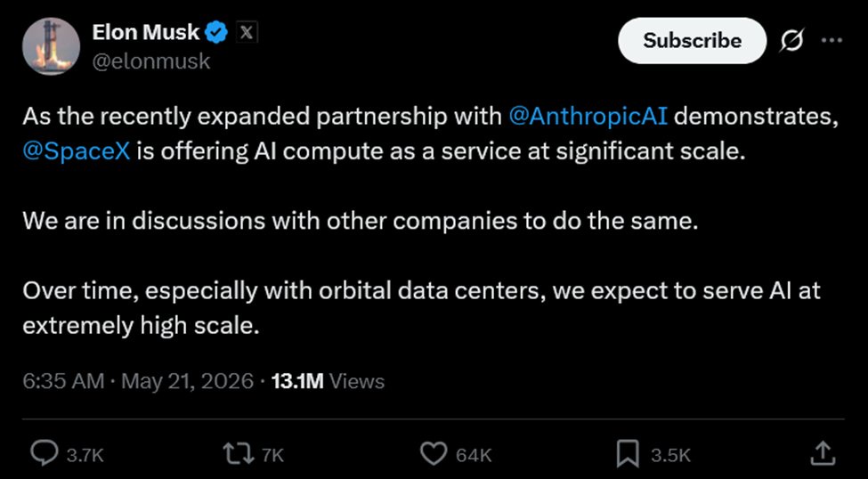Click the 7K reposts count

click(x=272, y=455)
